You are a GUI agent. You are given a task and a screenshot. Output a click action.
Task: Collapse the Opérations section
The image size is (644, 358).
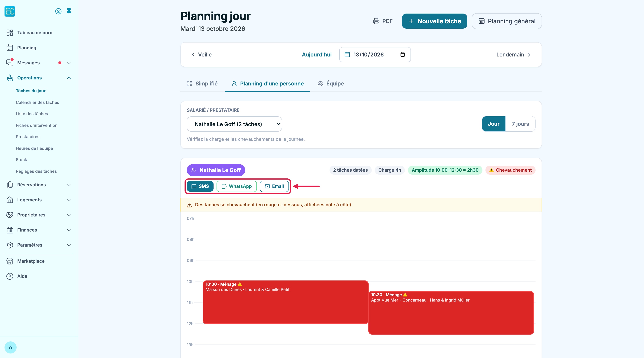point(69,78)
